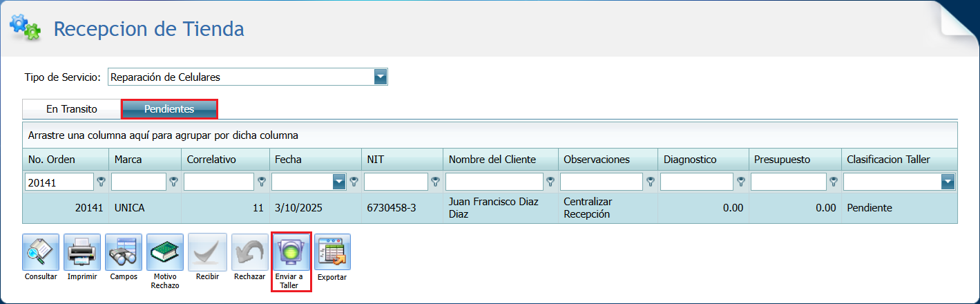Open filter options for Nombre del Cliente column
Screen dimensions: 980x304
tap(550, 182)
